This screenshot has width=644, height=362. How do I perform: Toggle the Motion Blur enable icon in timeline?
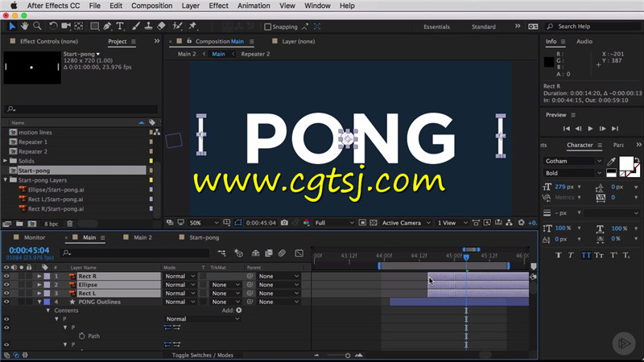pos(282,253)
